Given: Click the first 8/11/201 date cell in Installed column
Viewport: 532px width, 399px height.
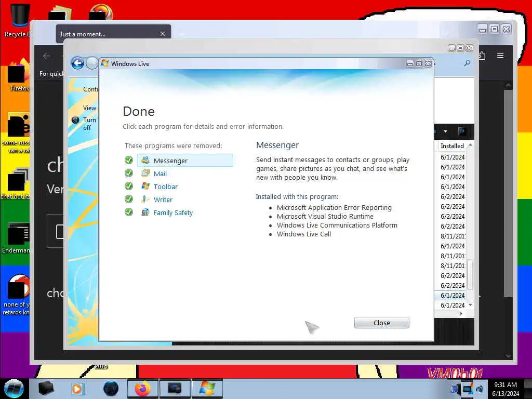Looking at the screenshot, I should pyautogui.click(x=453, y=236).
